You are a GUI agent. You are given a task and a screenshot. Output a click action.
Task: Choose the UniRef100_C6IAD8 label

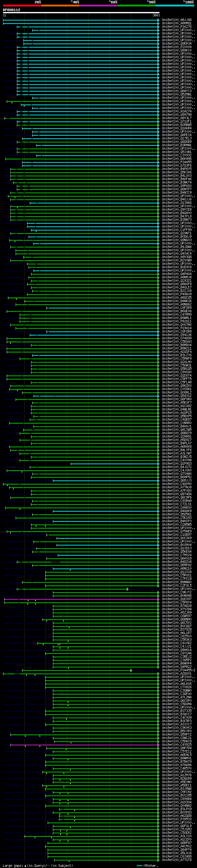click(176, 856)
